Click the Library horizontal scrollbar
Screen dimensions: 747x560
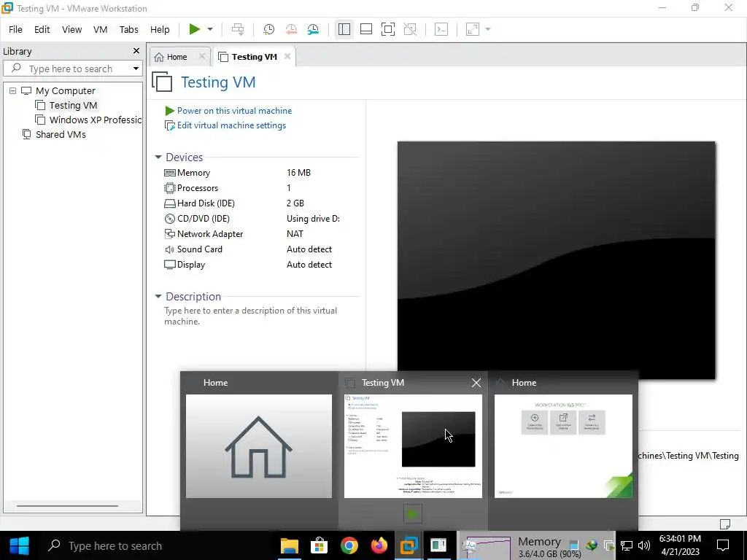pos(67,506)
